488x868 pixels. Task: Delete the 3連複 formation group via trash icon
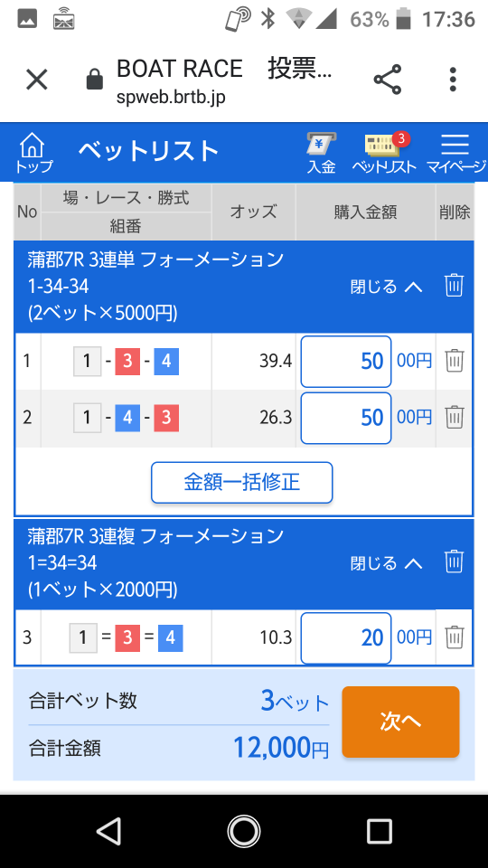click(454, 561)
